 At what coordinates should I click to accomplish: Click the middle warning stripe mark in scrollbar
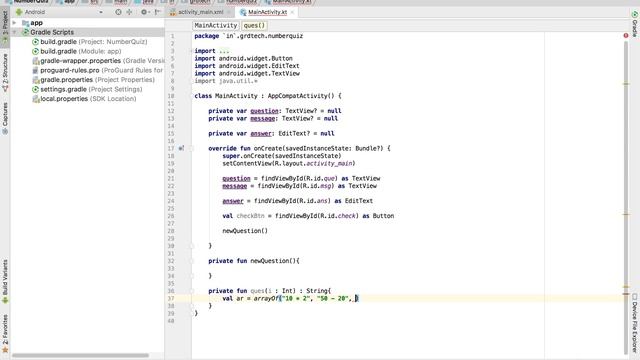pyautogui.click(x=626, y=214)
